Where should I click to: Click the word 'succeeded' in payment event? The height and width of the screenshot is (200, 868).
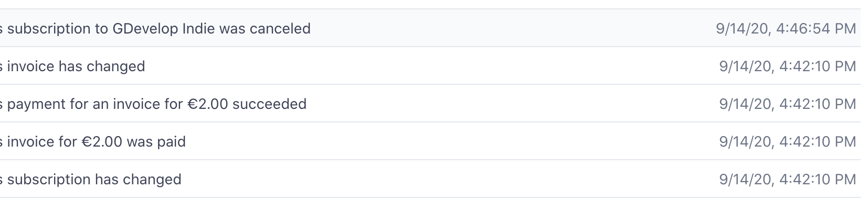click(270, 104)
